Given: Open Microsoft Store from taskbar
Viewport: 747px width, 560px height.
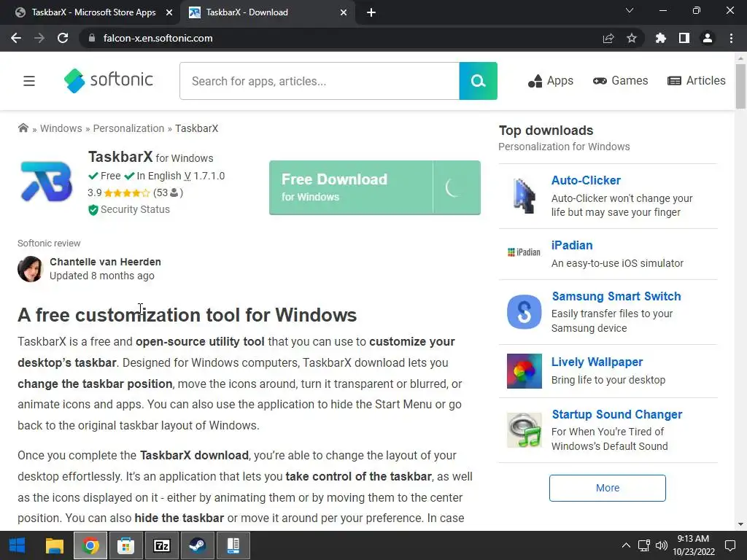Looking at the screenshot, I should [125, 545].
